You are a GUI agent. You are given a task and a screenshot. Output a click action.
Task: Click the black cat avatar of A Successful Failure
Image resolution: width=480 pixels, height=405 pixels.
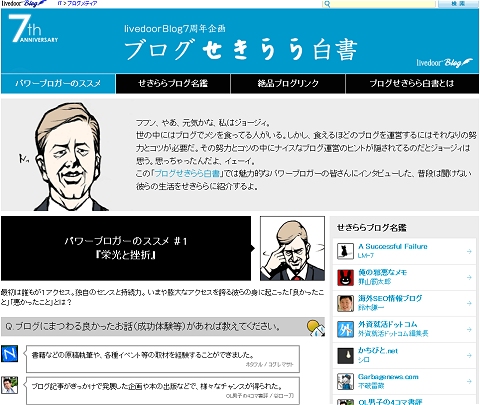click(x=345, y=251)
